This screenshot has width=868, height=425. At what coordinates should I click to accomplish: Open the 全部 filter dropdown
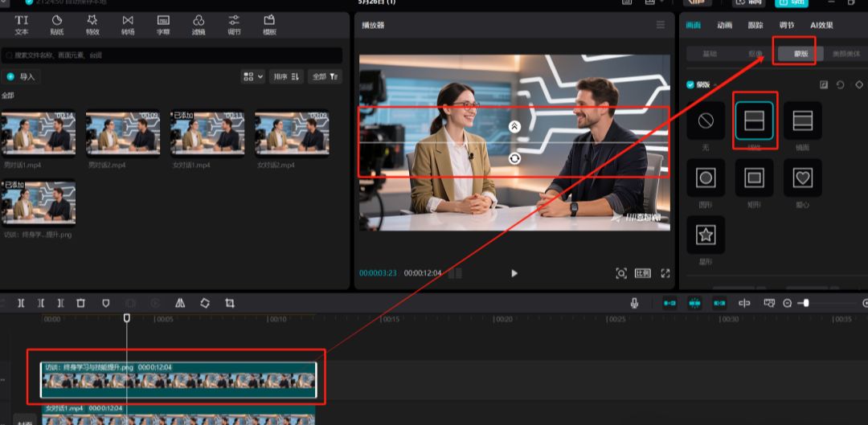tap(325, 76)
